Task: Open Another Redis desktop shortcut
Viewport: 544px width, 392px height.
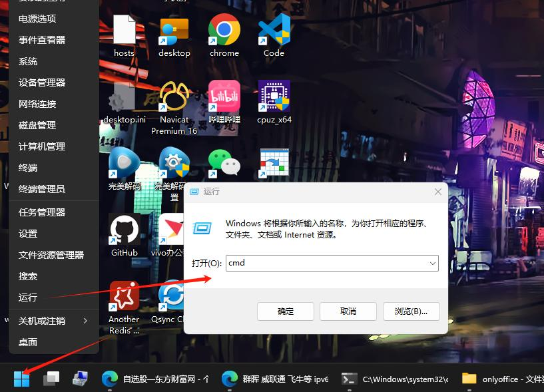Action: 125,295
